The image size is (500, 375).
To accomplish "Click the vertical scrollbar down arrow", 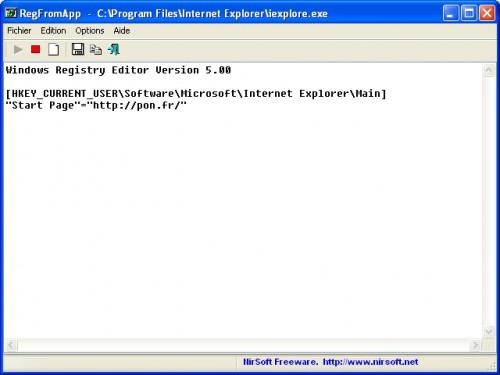I will [x=489, y=332].
